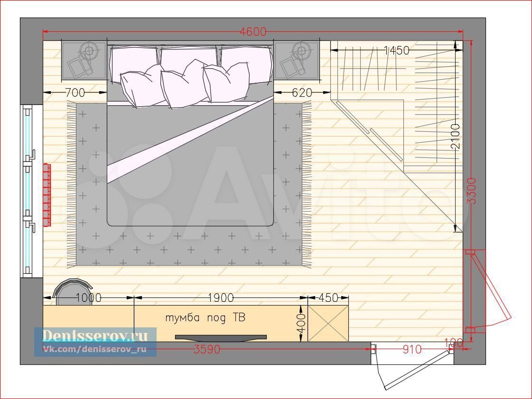
Task: Click the red radiator symbol on left wall
Action: [46, 195]
